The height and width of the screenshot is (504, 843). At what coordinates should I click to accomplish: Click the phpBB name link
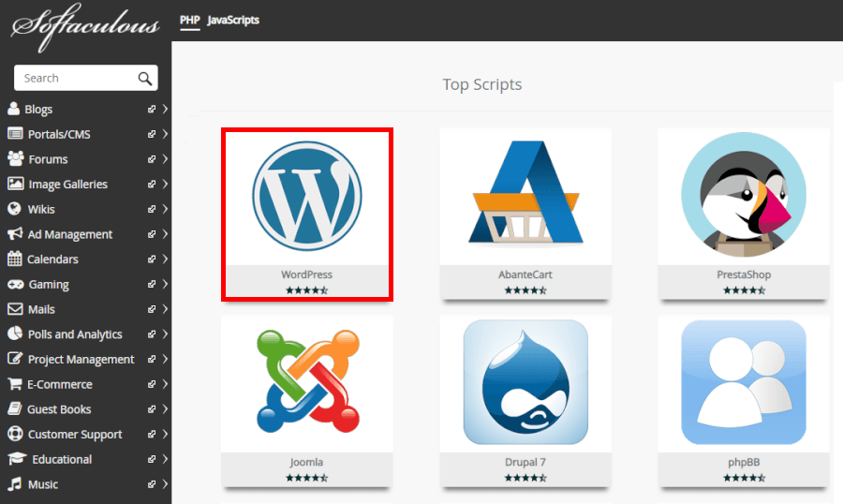(744, 462)
